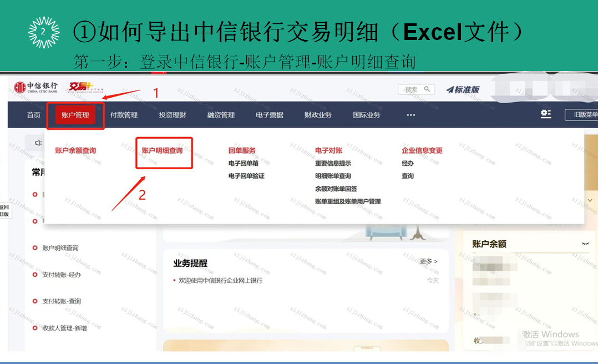Select 账户明细查询 in dropdown menu
598x364 pixels.
click(162, 150)
